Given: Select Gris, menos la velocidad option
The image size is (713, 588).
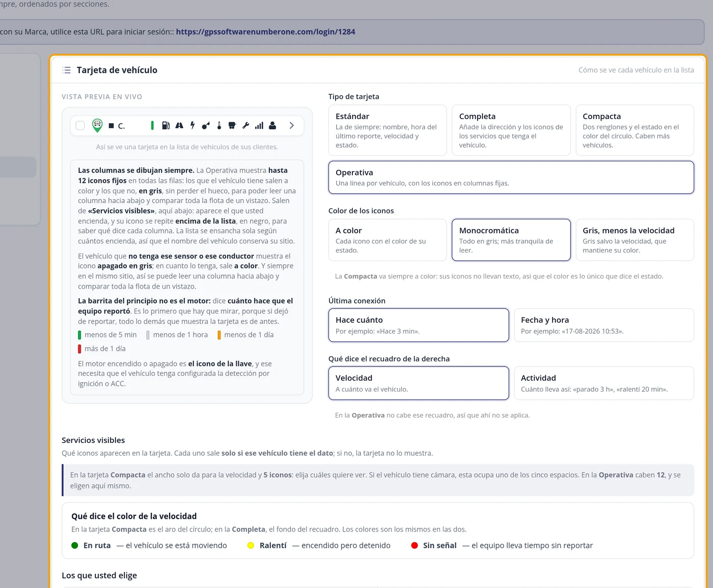Looking at the screenshot, I should pyautogui.click(x=635, y=240).
